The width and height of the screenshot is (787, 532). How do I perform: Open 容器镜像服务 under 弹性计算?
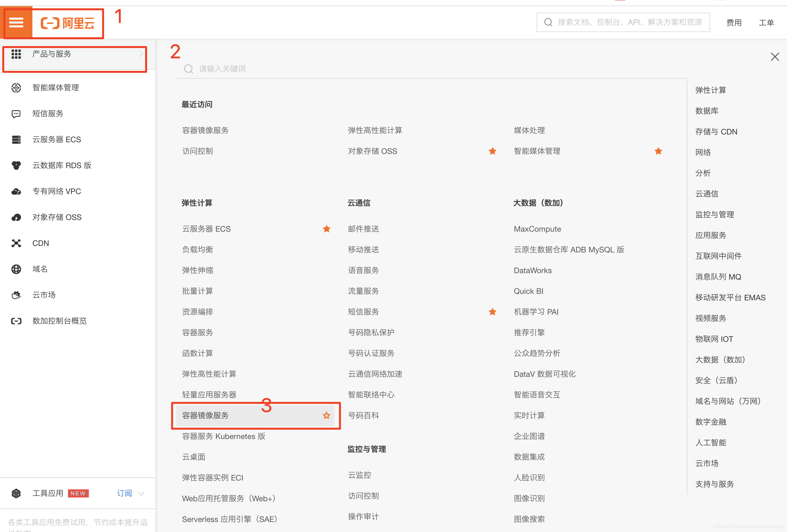click(205, 415)
